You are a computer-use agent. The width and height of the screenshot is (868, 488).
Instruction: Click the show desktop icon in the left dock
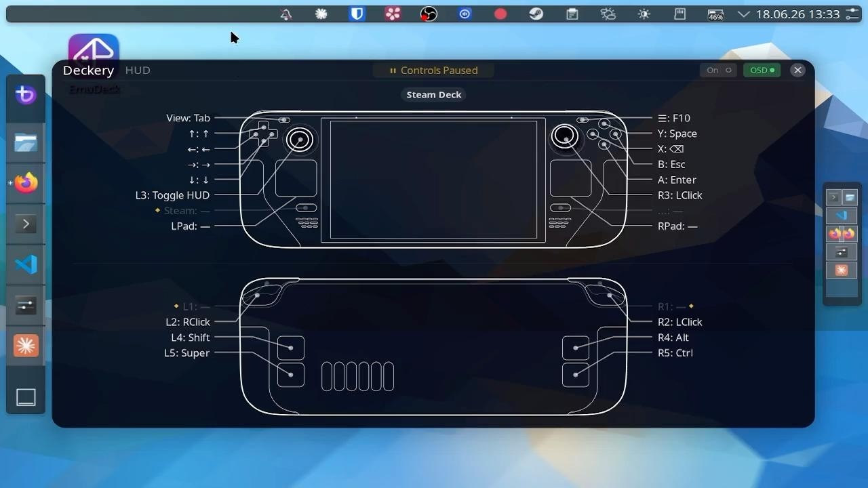coord(26,397)
